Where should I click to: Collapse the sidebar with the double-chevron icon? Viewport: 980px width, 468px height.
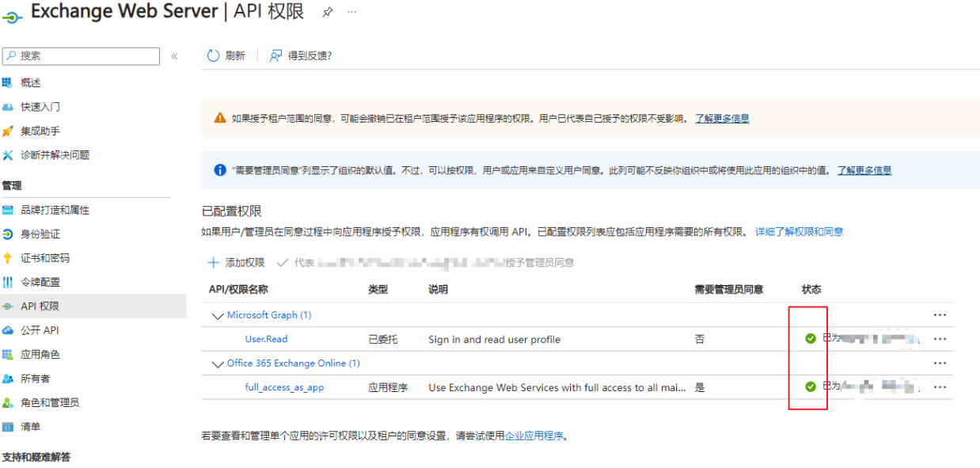click(x=174, y=56)
